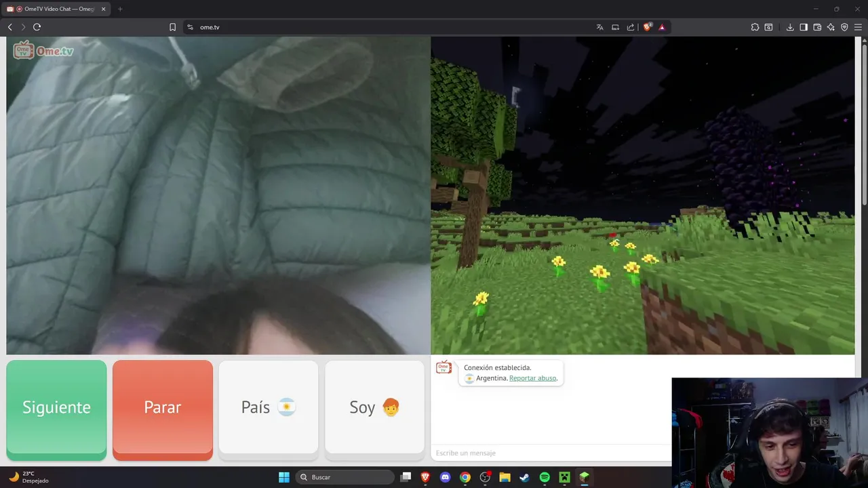Screen dimensions: 868x488
Task: Open Steam from taskbar
Action: [524, 477]
